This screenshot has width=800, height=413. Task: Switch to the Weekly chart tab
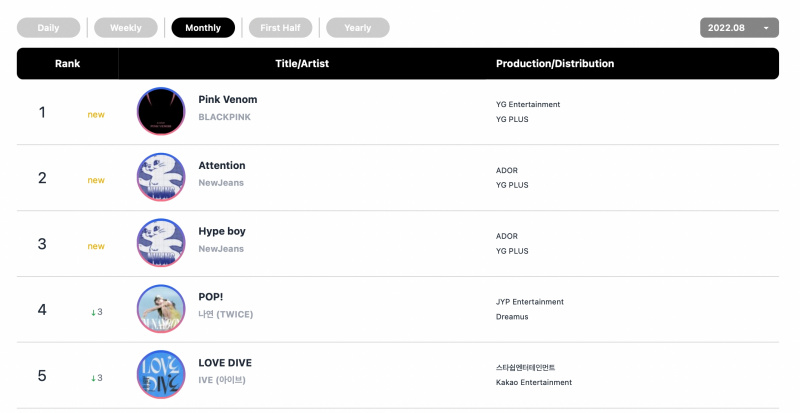(x=126, y=28)
